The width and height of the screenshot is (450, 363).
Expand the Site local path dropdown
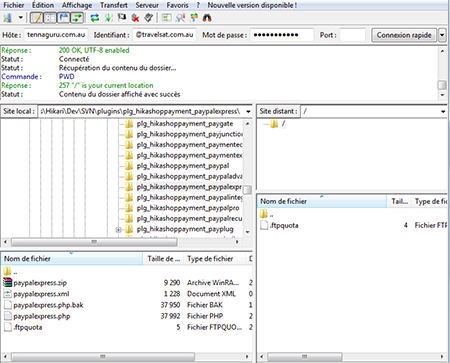point(248,111)
